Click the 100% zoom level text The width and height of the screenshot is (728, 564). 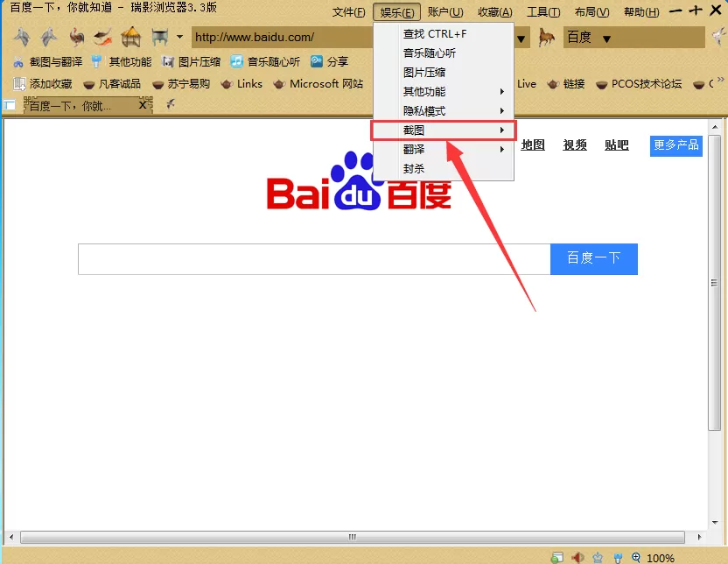(661, 558)
